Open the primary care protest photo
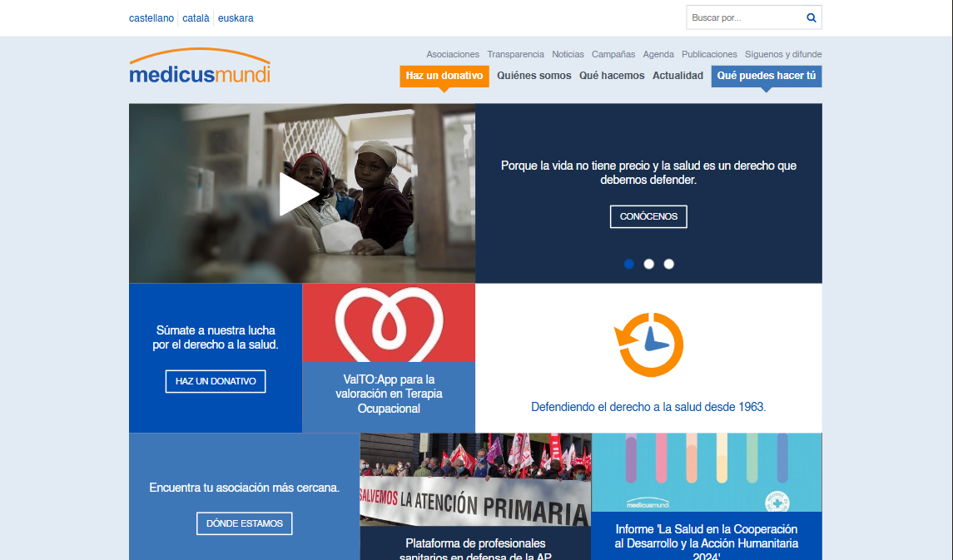The width and height of the screenshot is (953, 560). 475,480
